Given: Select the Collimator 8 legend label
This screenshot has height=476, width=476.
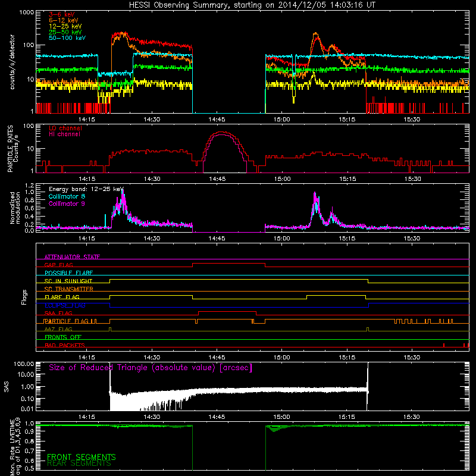Looking at the screenshot, I should 67,196.
